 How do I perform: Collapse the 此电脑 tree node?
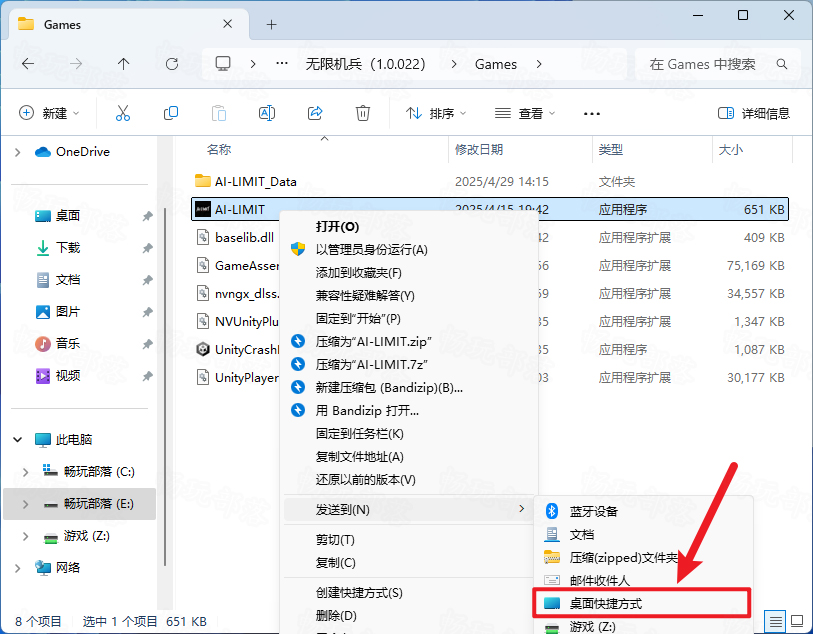tap(18, 440)
